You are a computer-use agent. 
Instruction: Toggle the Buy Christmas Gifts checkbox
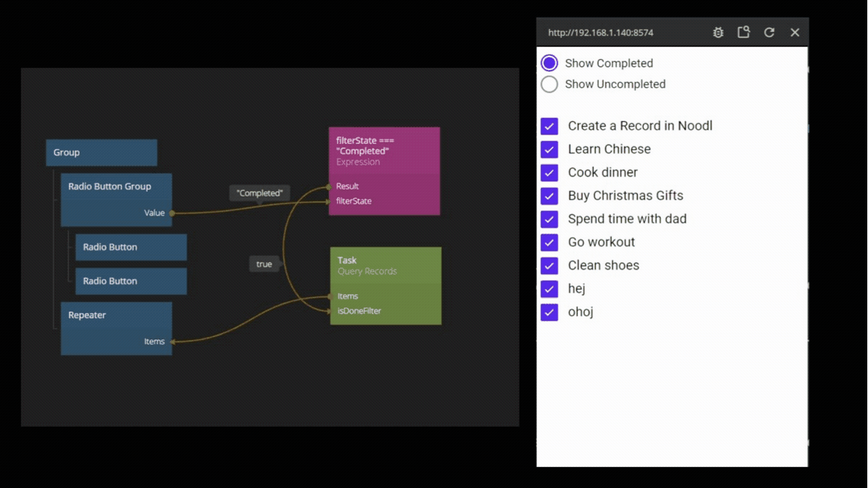pyautogui.click(x=550, y=196)
